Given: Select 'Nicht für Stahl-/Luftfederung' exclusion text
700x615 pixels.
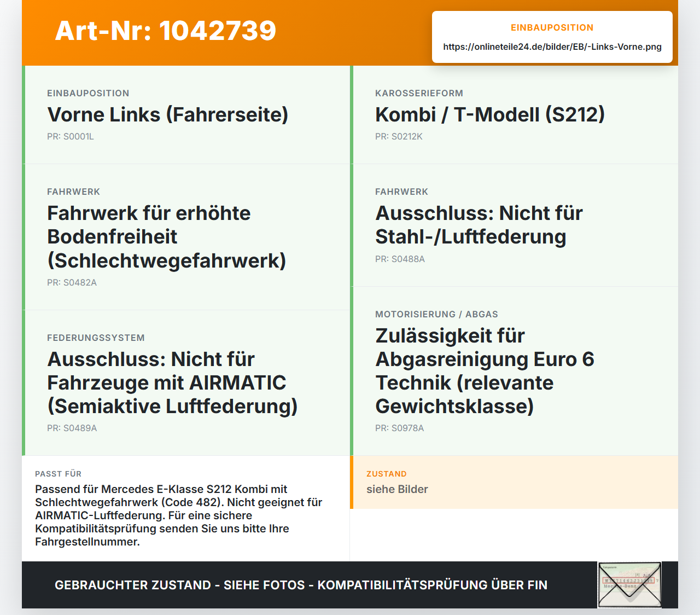Looking at the screenshot, I should [479, 225].
